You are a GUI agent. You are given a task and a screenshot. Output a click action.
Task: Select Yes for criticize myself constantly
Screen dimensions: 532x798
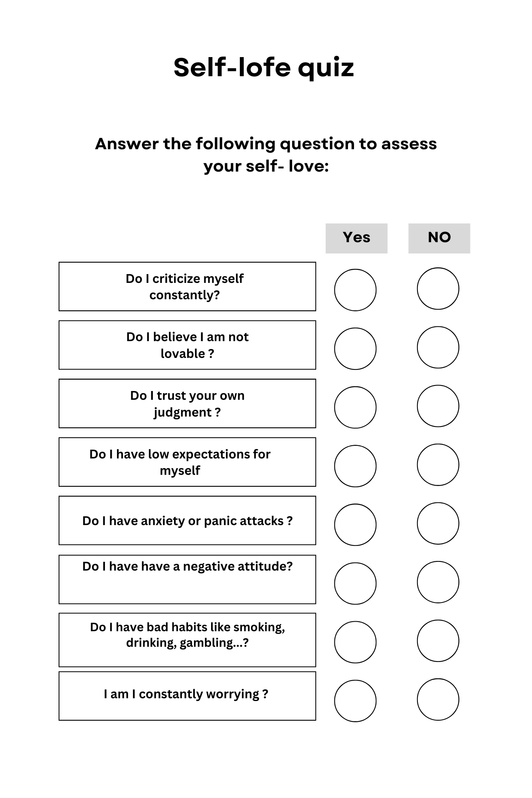[x=355, y=290]
